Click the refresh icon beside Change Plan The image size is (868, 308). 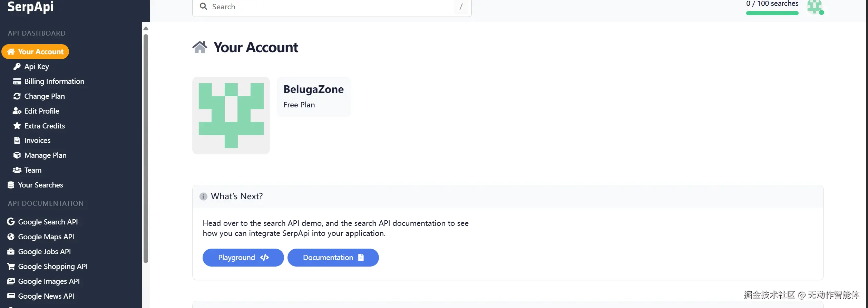click(17, 96)
